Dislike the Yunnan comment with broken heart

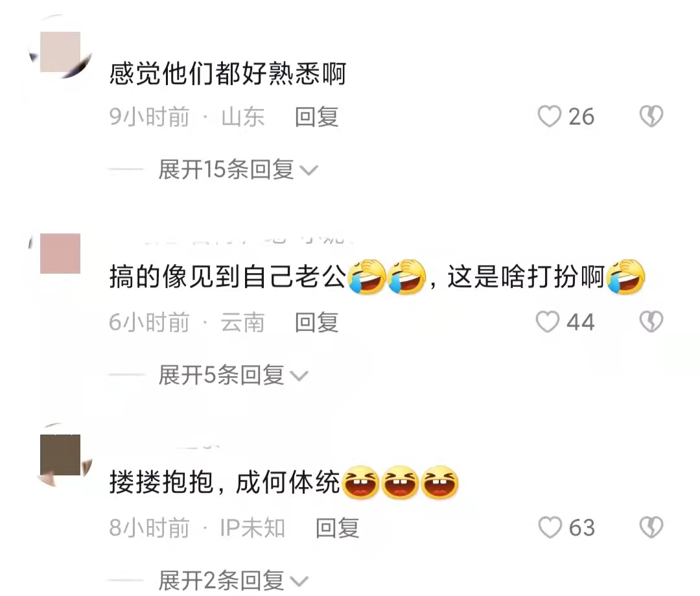click(x=651, y=322)
